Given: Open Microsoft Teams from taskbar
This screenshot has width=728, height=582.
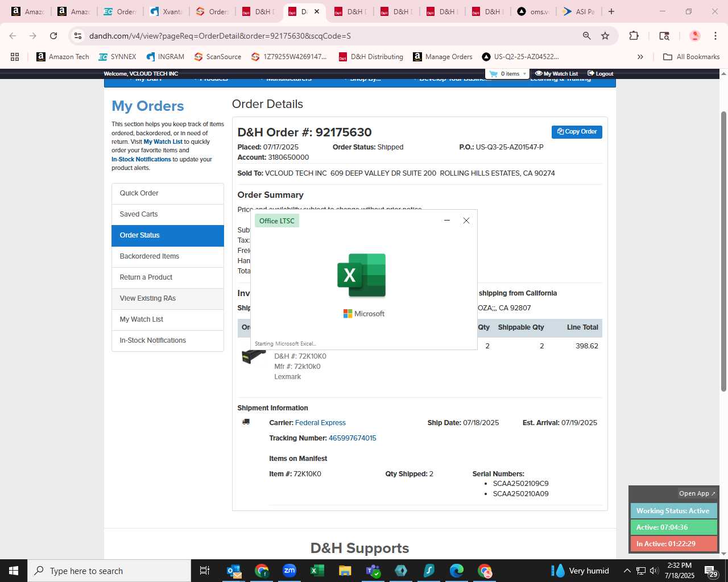Looking at the screenshot, I should tap(373, 571).
